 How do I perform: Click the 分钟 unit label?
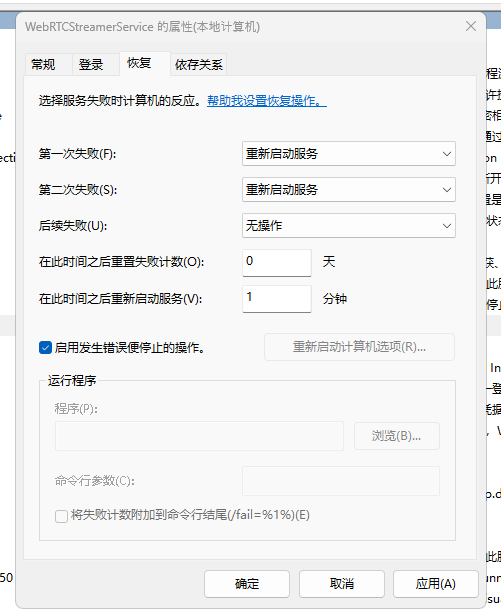335,299
